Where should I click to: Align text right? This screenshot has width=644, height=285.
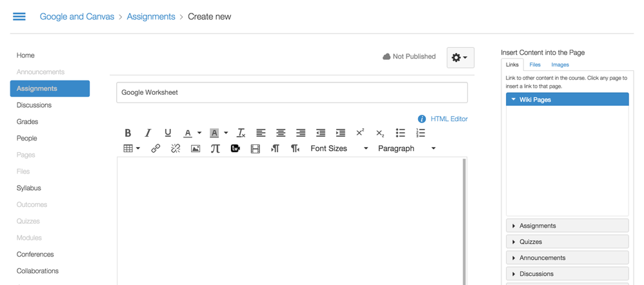[301, 133]
